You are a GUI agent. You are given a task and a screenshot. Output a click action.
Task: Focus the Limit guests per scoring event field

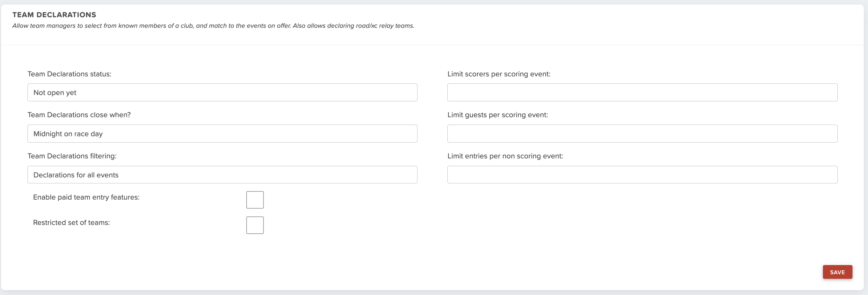click(x=642, y=134)
